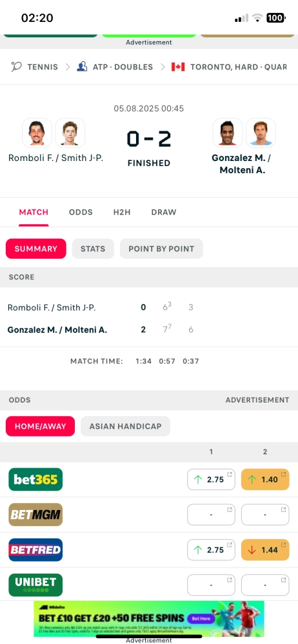Open Smith J-P. player photo
This screenshot has height=644, width=298.
[70, 133]
